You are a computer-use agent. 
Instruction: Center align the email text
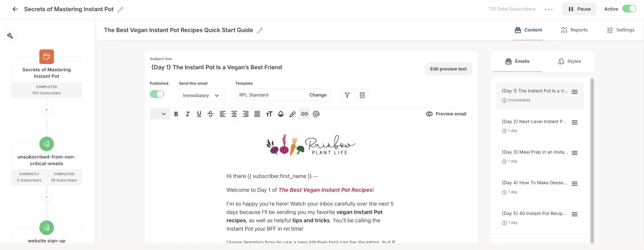(x=234, y=114)
